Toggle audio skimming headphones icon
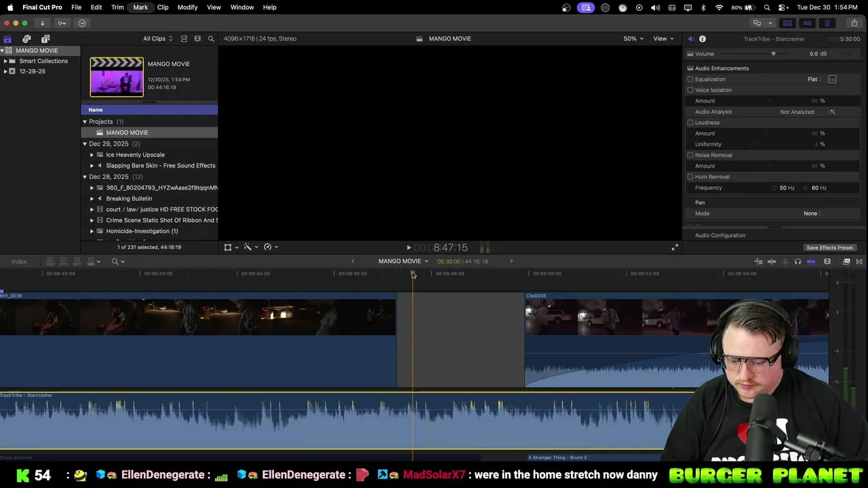 [x=797, y=262]
